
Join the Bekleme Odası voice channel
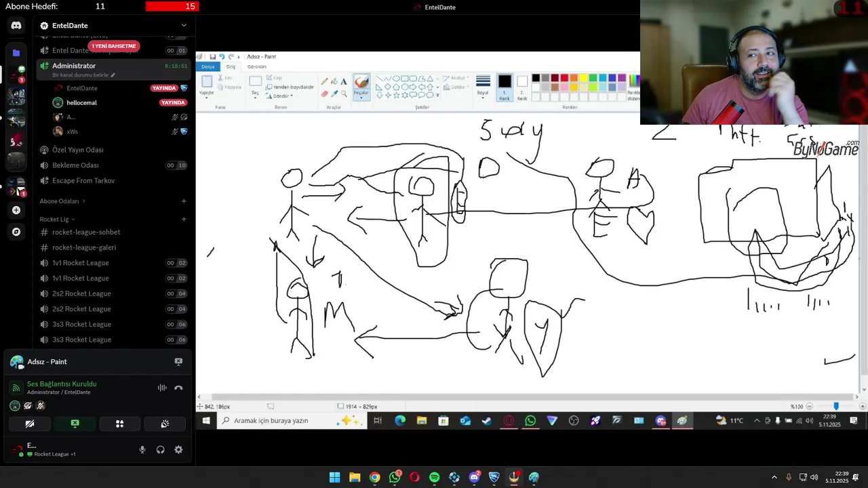pyautogui.click(x=114, y=165)
